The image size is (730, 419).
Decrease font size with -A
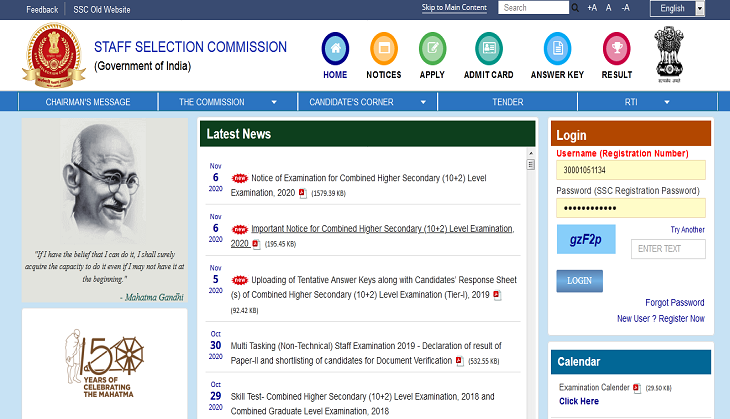[626, 8]
